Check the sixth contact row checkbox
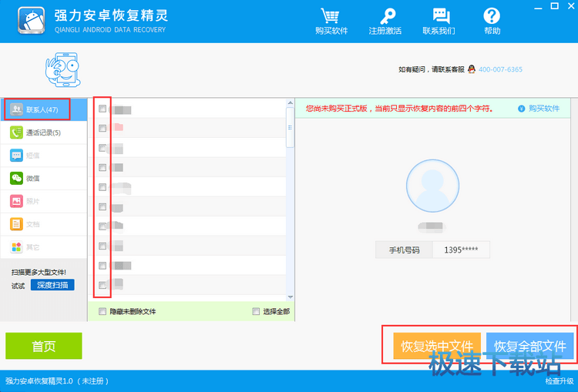 click(102, 206)
